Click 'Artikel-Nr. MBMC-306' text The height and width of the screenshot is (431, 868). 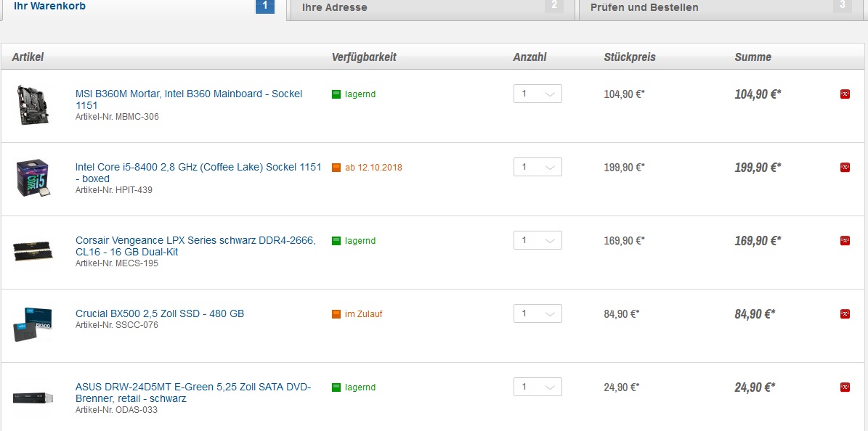click(x=117, y=117)
